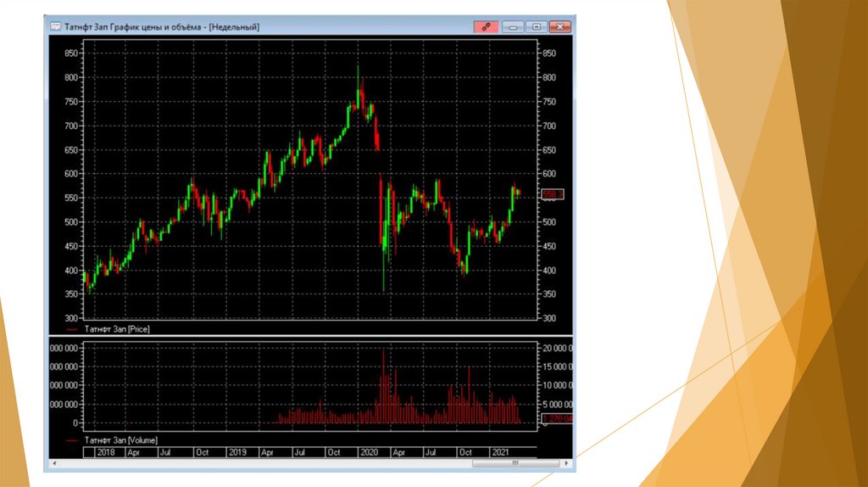
Task: Click the 2021 marker on the time axis
Action: tap(501, 452)
